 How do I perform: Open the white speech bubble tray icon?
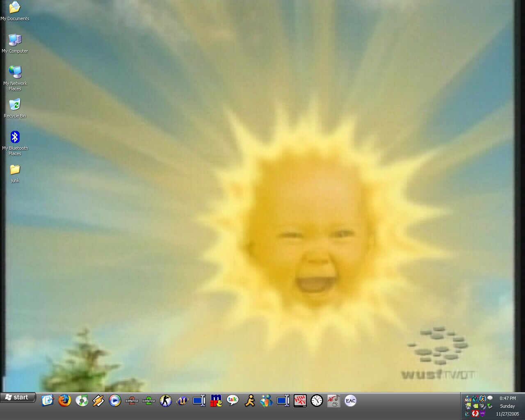coord(490,398)
